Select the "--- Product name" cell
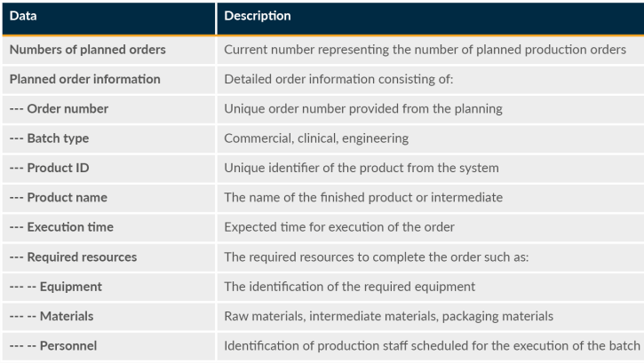The width and height of the screenshot is (644, 363). (60, 197)
